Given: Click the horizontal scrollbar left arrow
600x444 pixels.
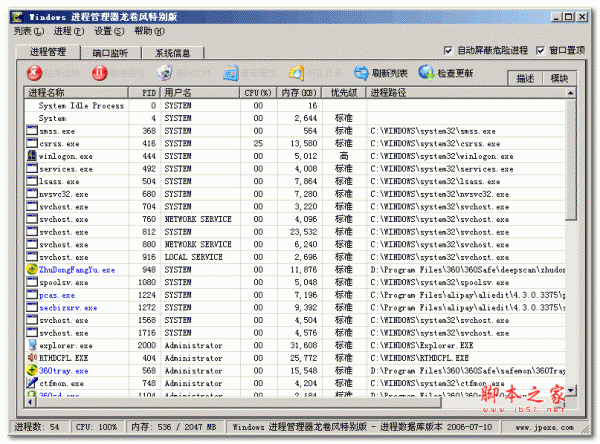Looking at the screenshot, I should [30, 402].
